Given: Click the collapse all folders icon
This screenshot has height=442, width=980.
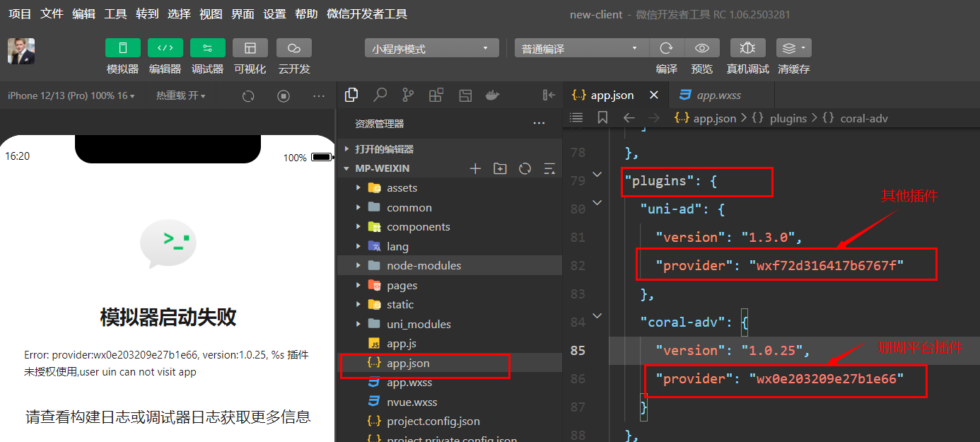Looking at the screenshot, I should 549,168.
